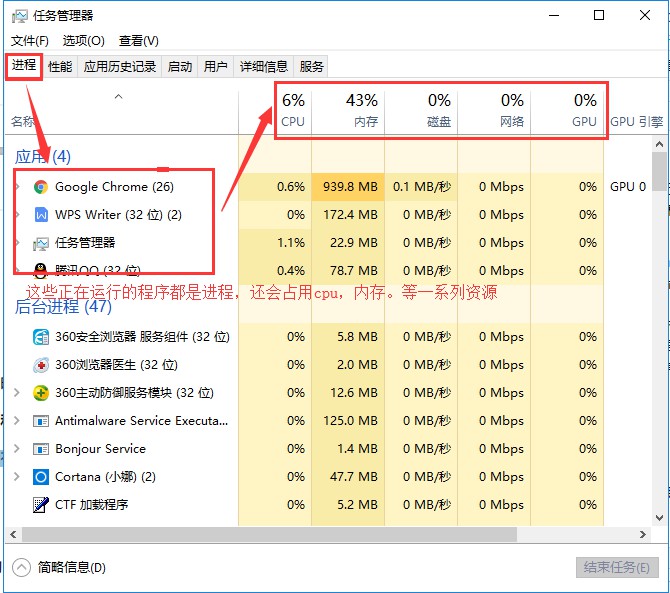Click the vertical scrollbar up arrow
Screen dimensions: 670x593
[659, 144]
